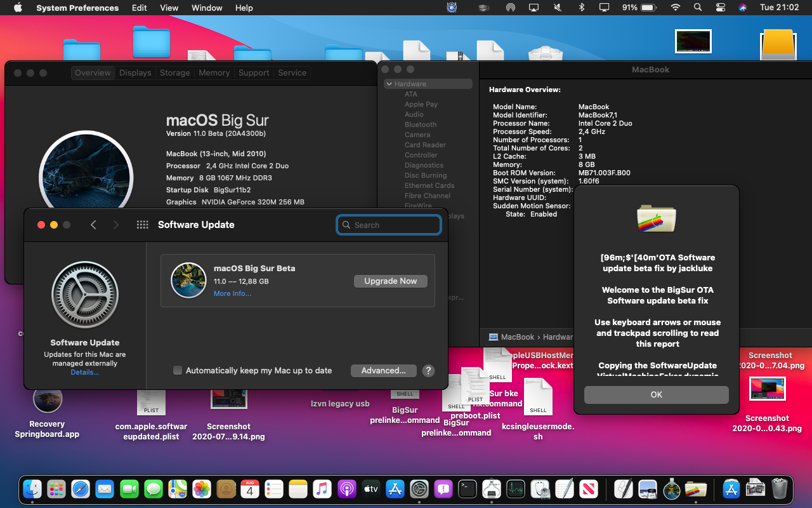
Task: Select com.apple.softwareupdated.plist desktop file
Action: point(151,415)
